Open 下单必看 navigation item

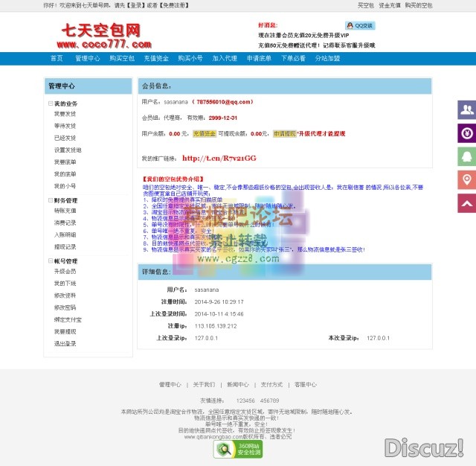[293, 58]
